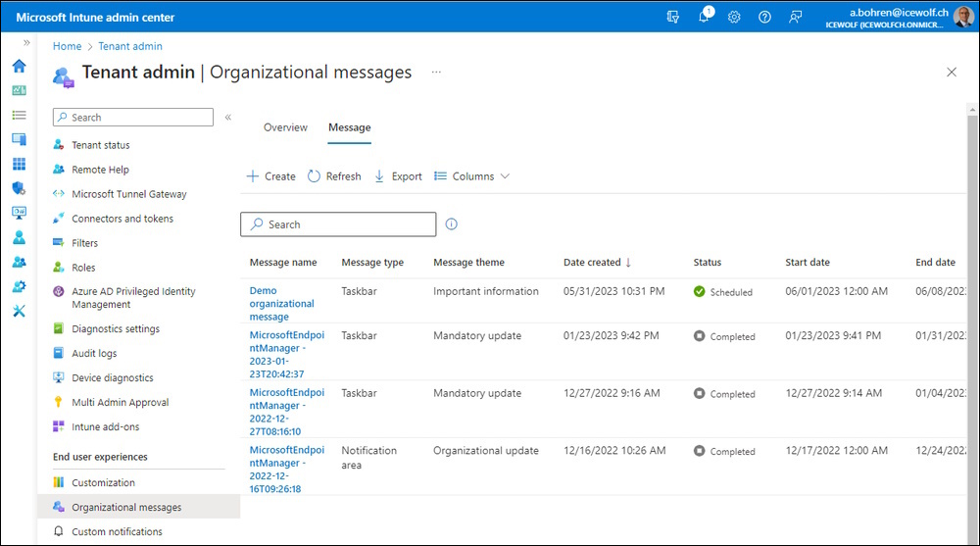
Task: Open account avatar for a.bohren
Action: click(963, 17)
